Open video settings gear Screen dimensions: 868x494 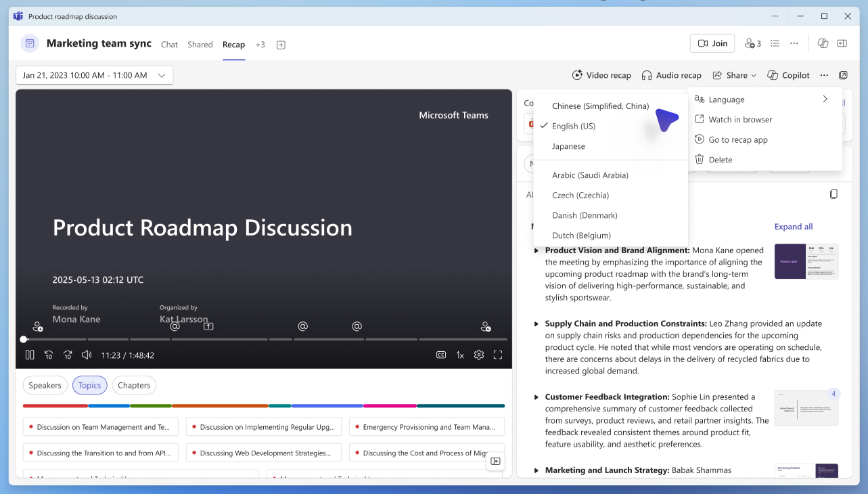coord(479,355)
